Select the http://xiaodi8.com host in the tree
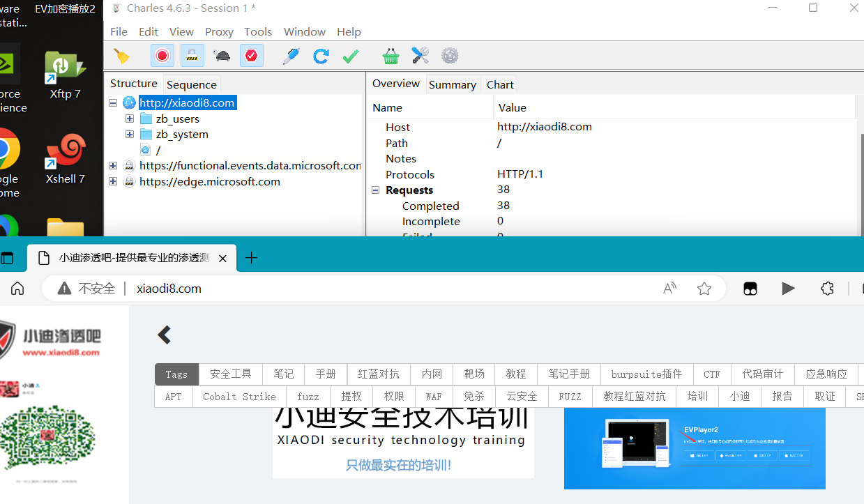 [187, 102]
